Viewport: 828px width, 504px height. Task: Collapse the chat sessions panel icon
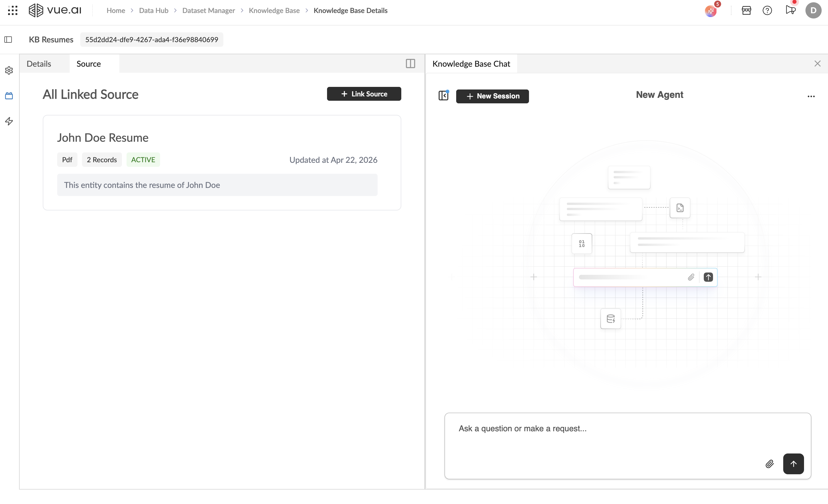[443, 96]
